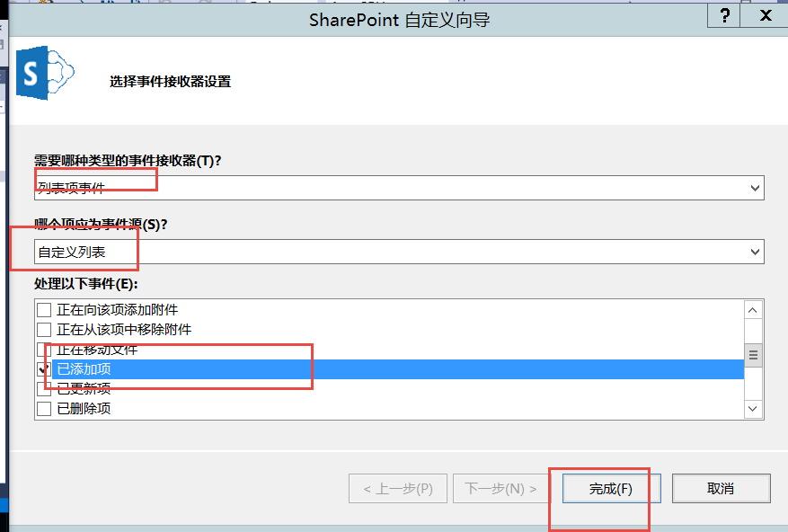Click the 下一步(N) next button
The image size is (788, 532).
point(501,488)
